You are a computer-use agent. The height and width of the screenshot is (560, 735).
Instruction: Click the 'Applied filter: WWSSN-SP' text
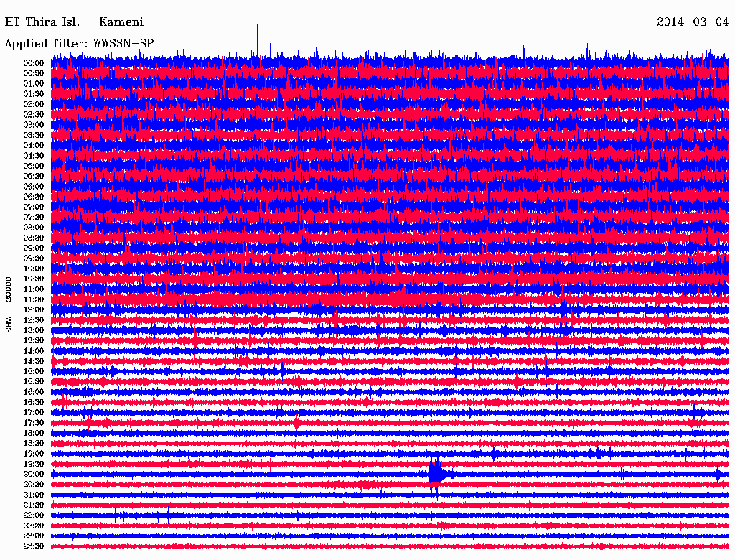click(79, 44)
